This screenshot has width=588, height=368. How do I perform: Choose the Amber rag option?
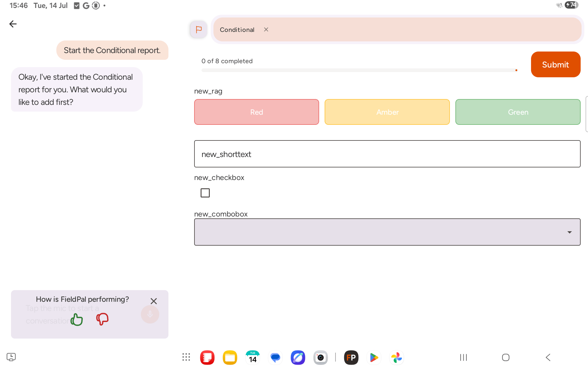coord(387,112)
